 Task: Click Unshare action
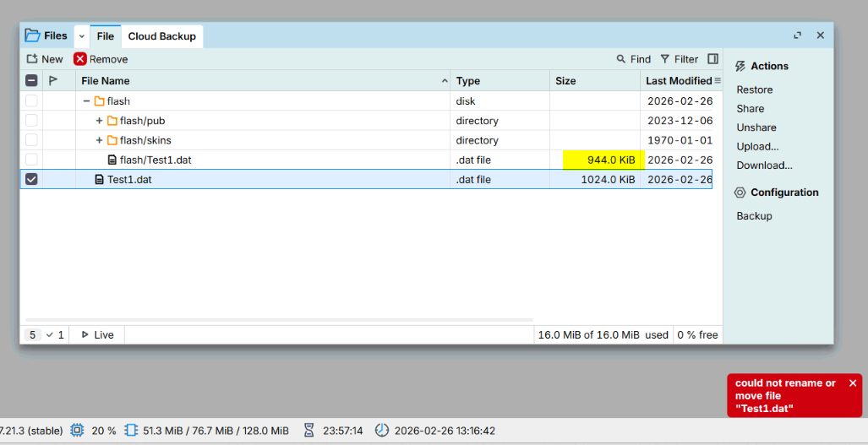756,128
